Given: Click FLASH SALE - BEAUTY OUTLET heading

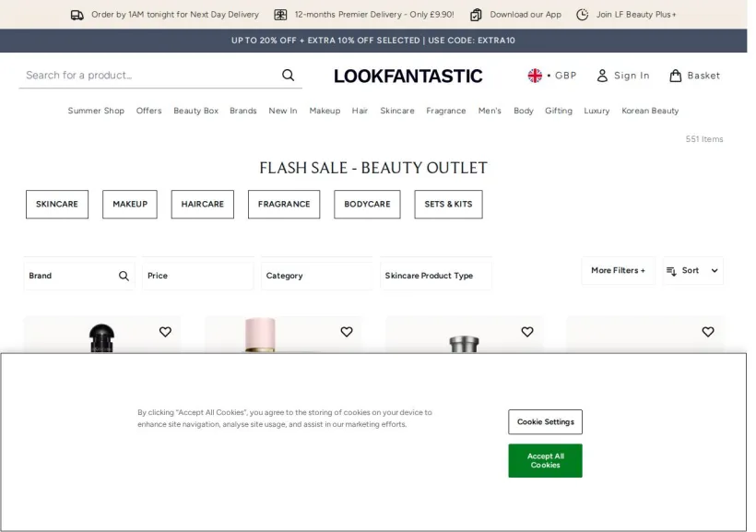Looking at the screenshot, I should click(x=373, y=168).
